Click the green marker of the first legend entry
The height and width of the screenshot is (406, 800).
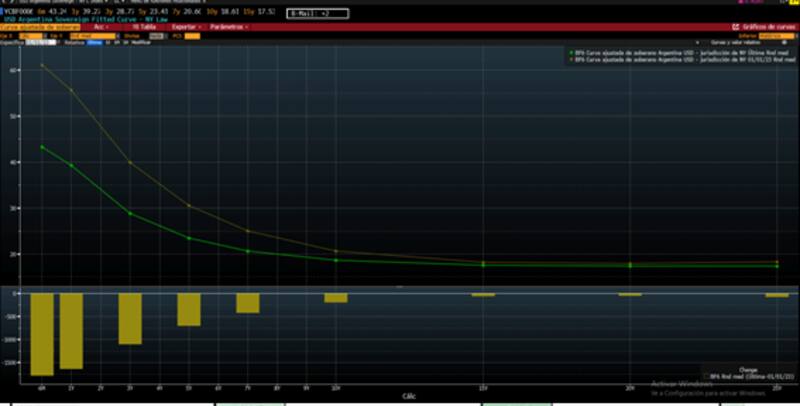569,52
